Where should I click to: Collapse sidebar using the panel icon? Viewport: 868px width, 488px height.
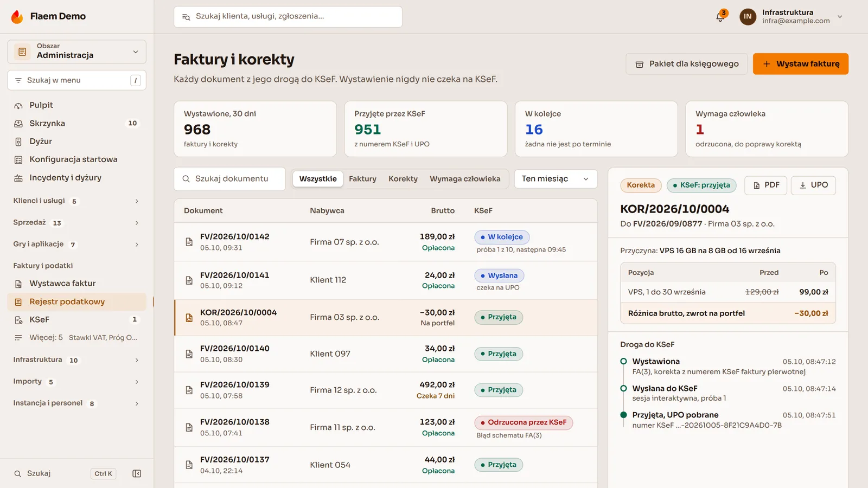tap(137, 473)
